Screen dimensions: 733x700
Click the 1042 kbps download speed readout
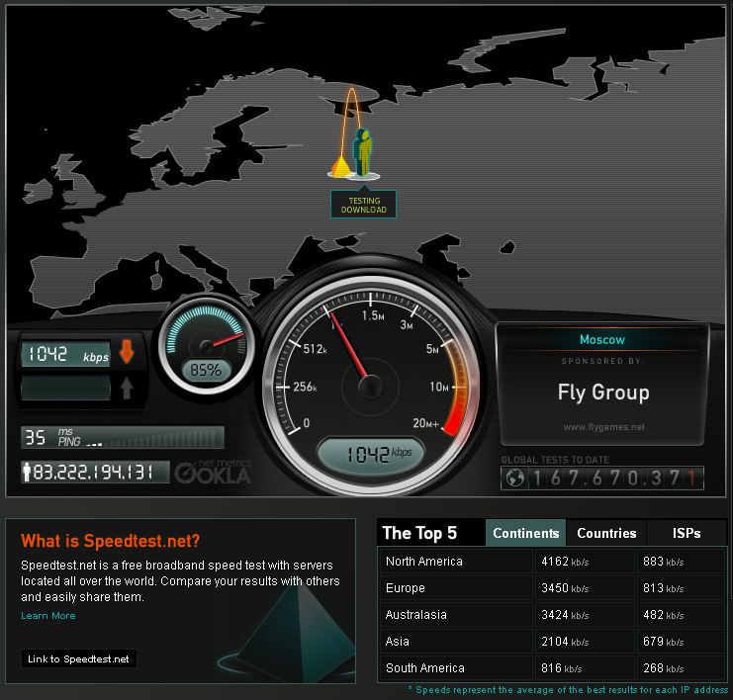[65, 354]
